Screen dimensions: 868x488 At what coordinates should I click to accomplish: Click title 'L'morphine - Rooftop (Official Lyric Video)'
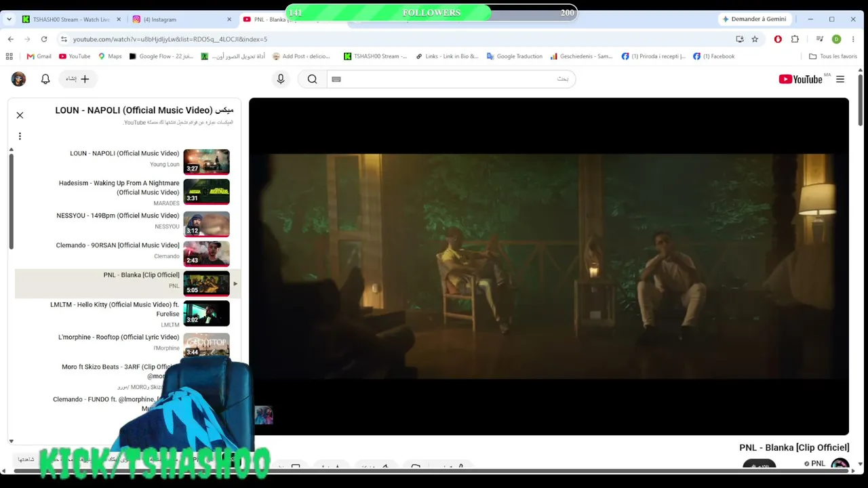point(119,338)
